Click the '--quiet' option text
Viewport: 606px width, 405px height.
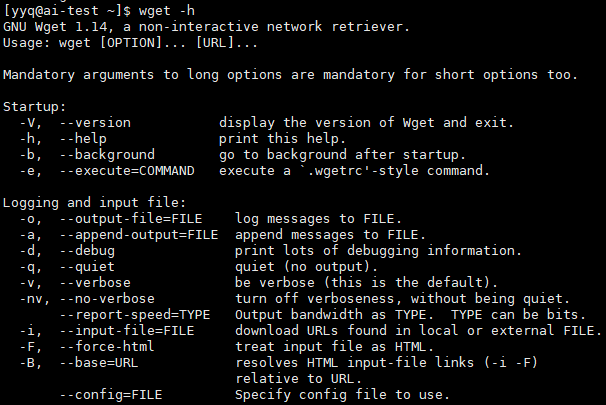point(87,267)
